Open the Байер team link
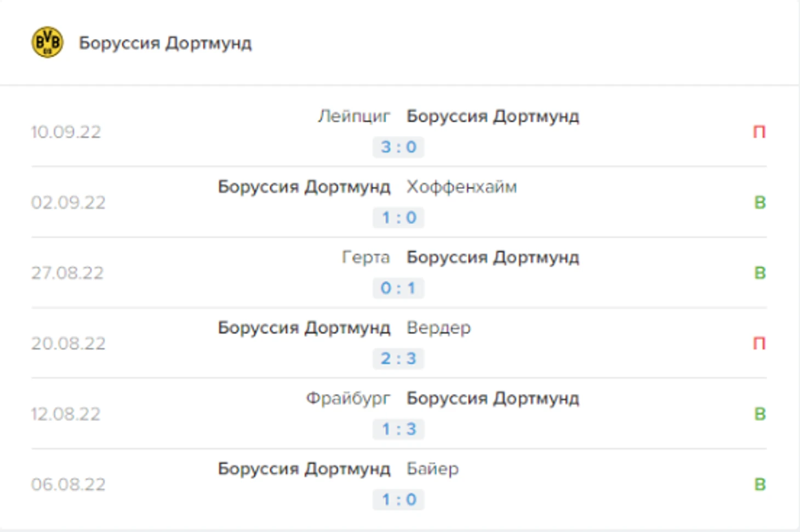Viewport: 800px width, 532px height. tap(433, 468)
